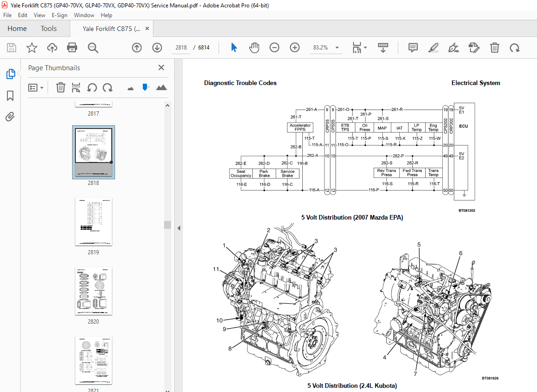Switch to the Tools tab
The height and width of the screenshot is (392, 537).
click(49, 29)
